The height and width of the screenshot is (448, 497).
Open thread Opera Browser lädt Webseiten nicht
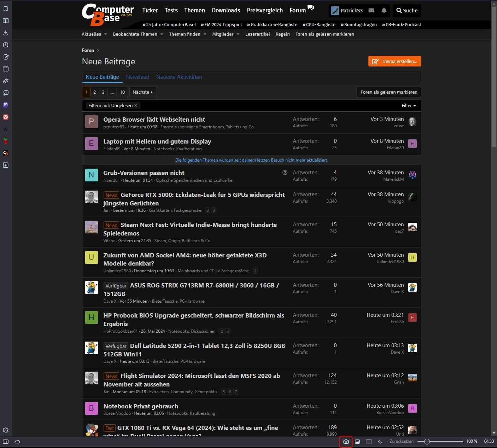(154, 120)
